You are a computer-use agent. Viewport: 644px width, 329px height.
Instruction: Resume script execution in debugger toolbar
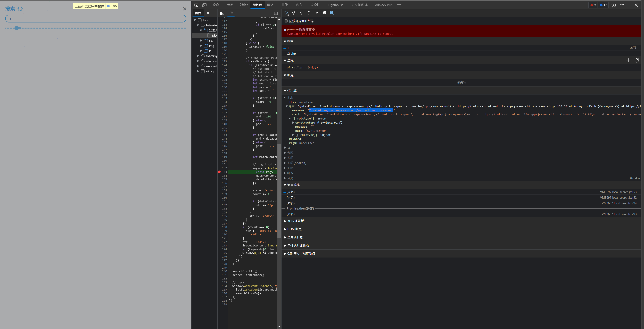click(286, 13)
